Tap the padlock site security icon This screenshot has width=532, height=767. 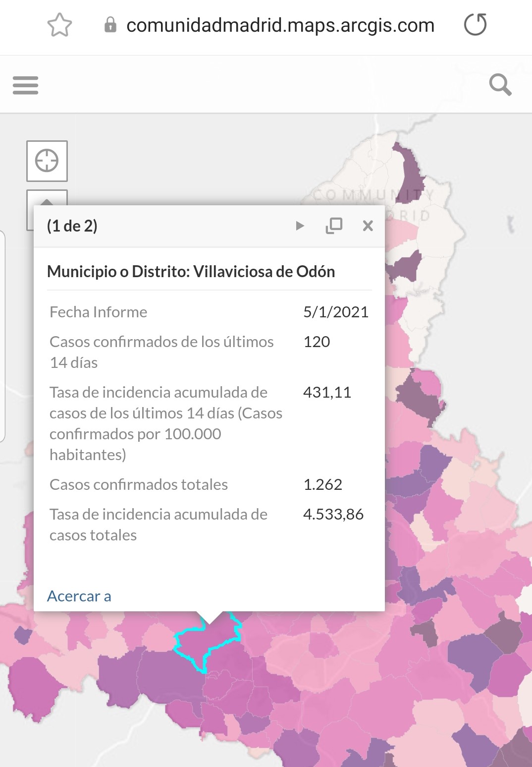coord(110,25)
